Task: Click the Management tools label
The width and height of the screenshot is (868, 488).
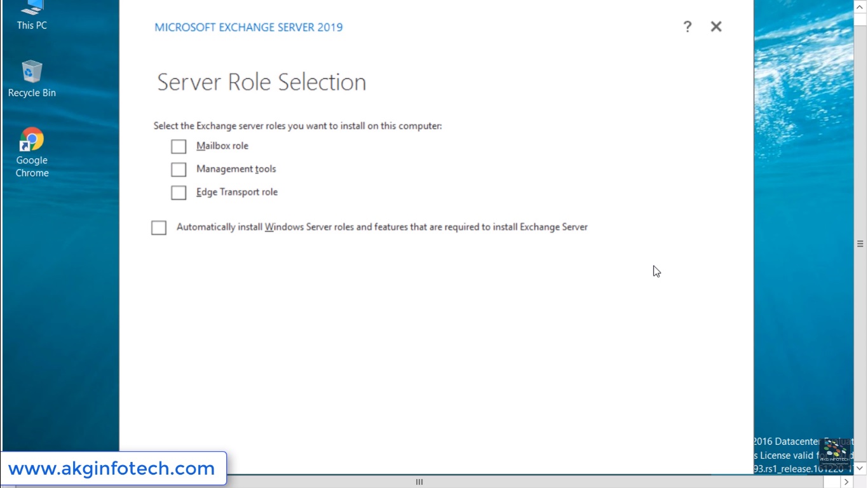Action: coord(236,169)
